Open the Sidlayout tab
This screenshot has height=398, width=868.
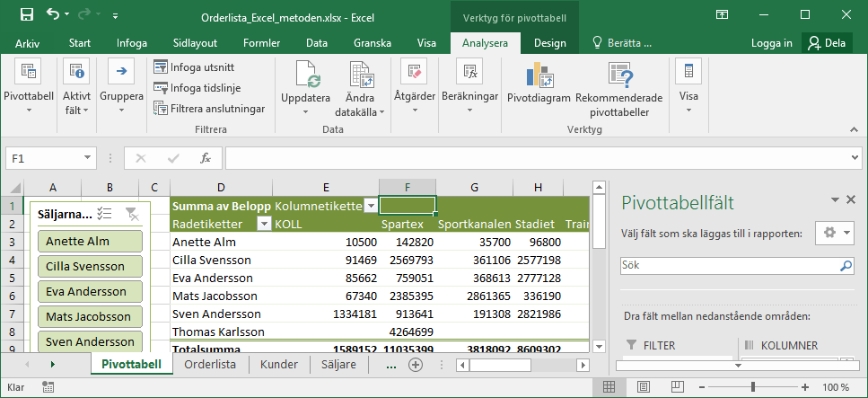[x=195, y=43]
